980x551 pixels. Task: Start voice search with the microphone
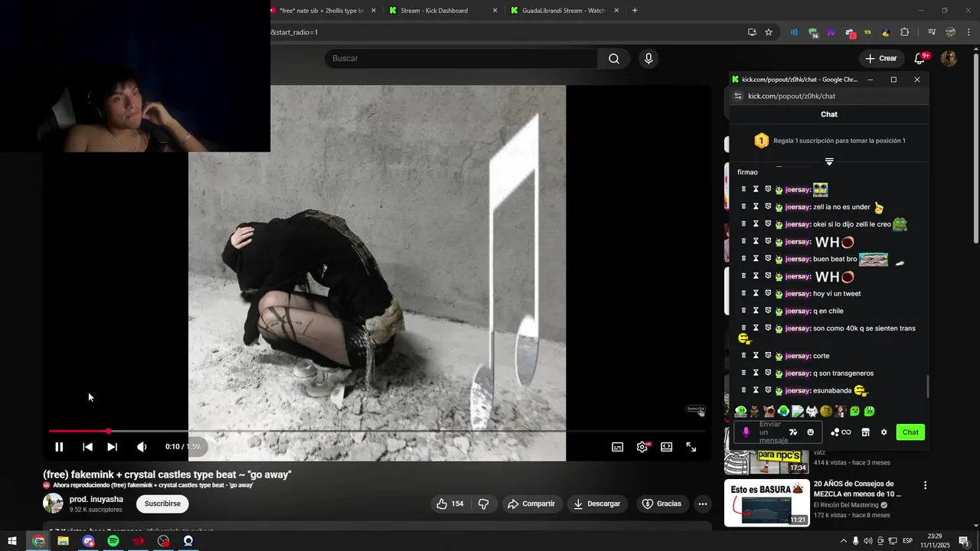pos(648,59)
